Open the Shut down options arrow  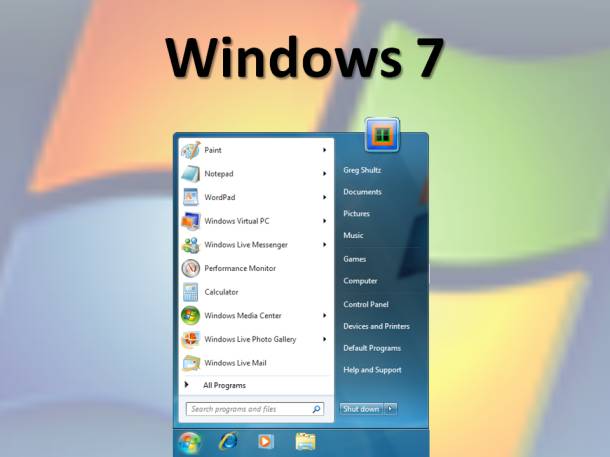click(391, 409)
